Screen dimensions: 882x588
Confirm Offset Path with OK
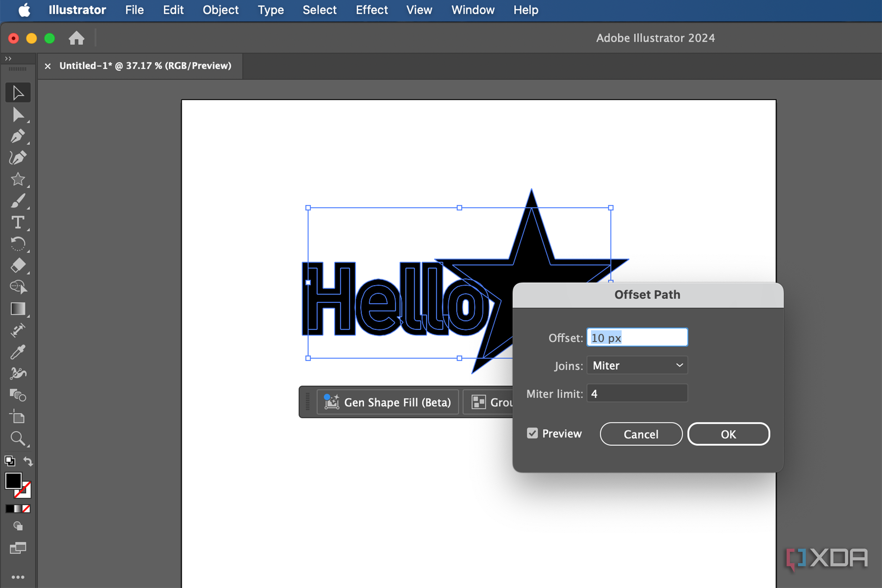point(728,434)
